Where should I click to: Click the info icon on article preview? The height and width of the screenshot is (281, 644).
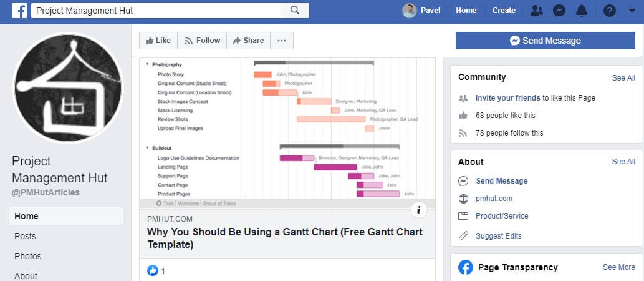pos(418,210)
